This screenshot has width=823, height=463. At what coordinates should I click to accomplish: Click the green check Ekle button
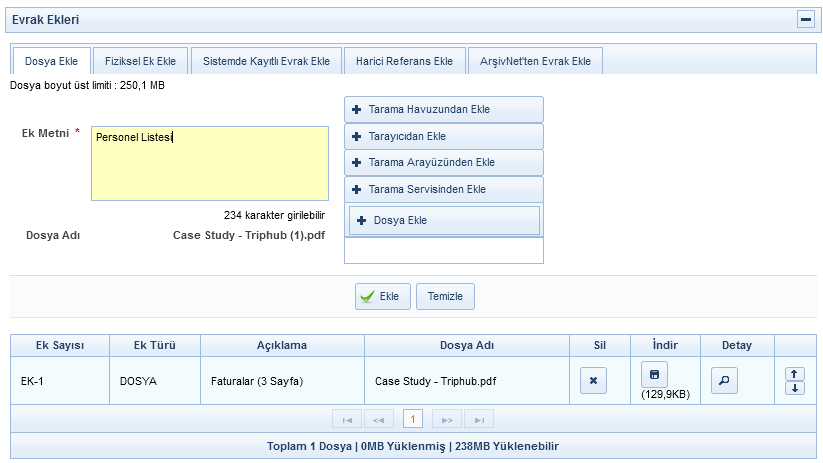(x=382, y=297)
